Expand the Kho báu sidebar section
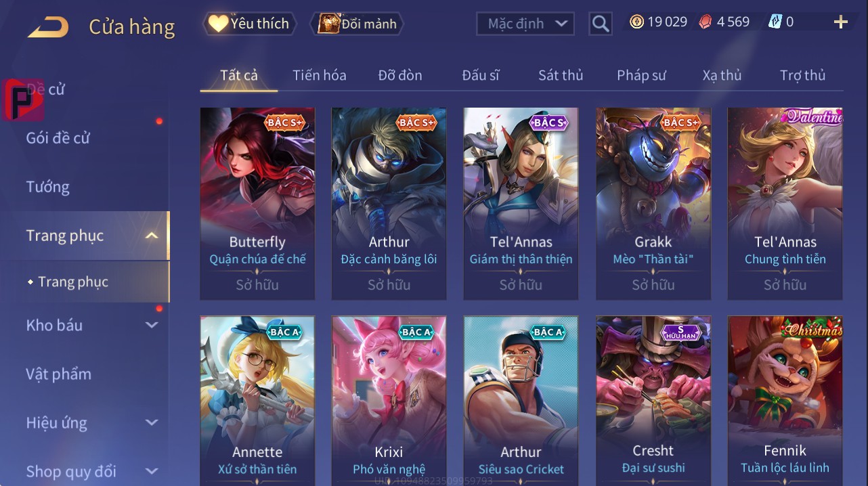Viewport: 868px width, 486px height. (x=152, y=325)
